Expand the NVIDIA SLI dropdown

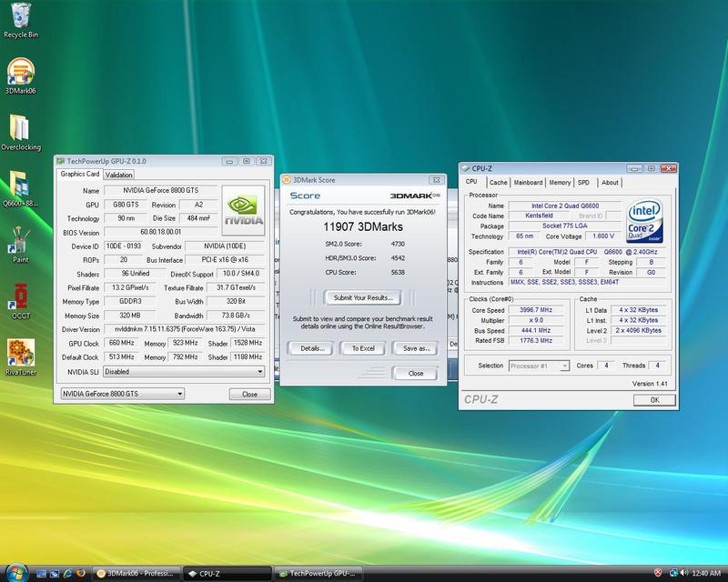[x=184, y=371]
